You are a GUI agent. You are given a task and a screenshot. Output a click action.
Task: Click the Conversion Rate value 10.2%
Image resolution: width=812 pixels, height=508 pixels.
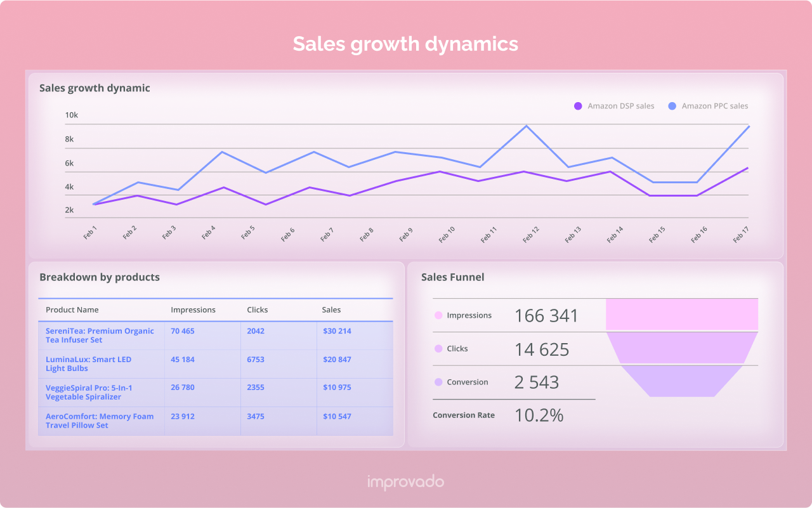(x=538, y=415)
